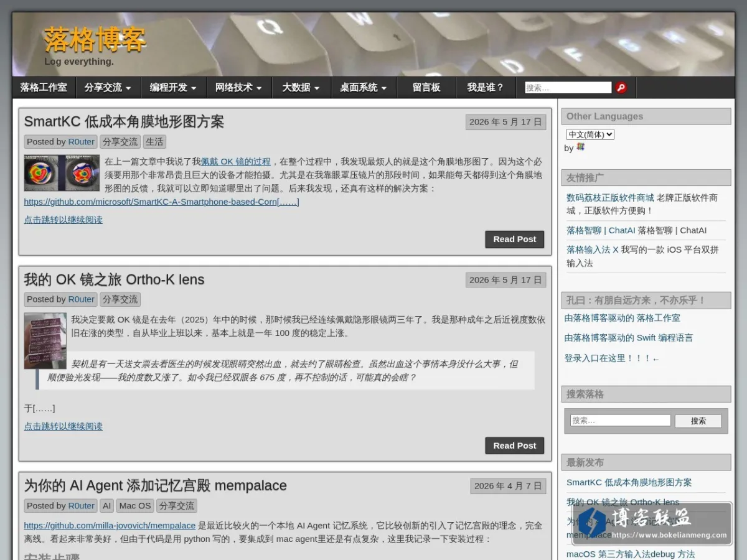The height and width of the screenshot is (560, 747).
Task: Click the Read Post button for SmartKC post
Action: coord(515,239)
